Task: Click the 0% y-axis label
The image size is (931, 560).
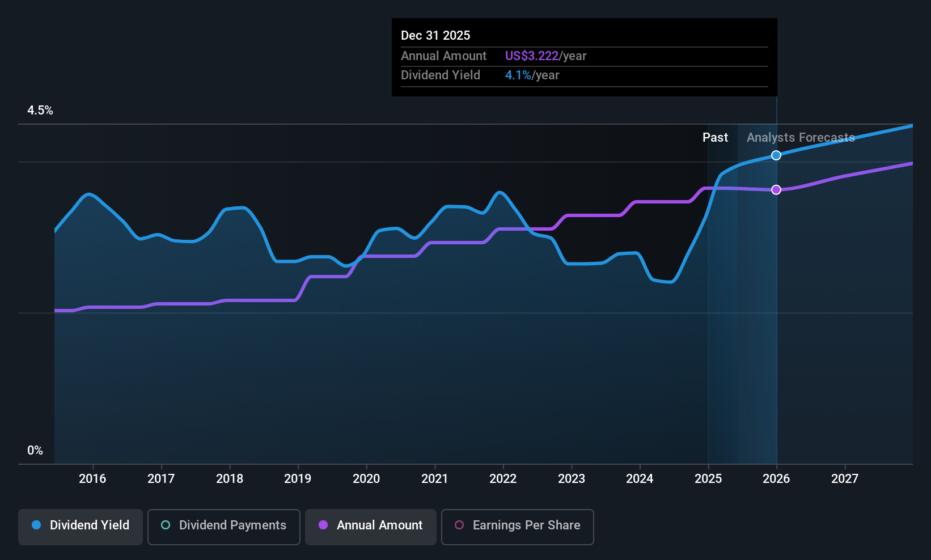Action: click(x=35, y=451)
